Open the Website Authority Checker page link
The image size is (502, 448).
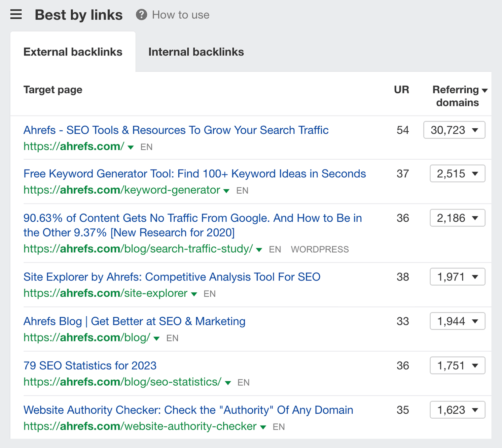coord(188,410)
